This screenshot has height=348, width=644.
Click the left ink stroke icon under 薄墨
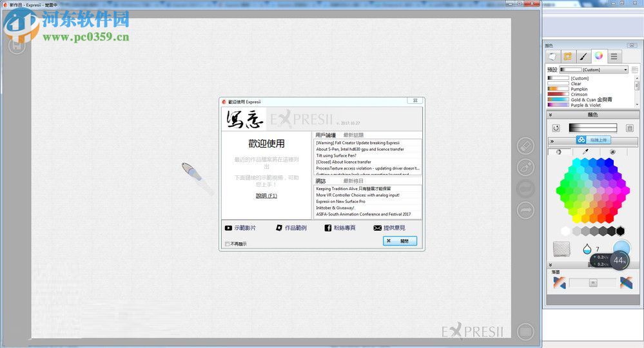tap(559, 283)
